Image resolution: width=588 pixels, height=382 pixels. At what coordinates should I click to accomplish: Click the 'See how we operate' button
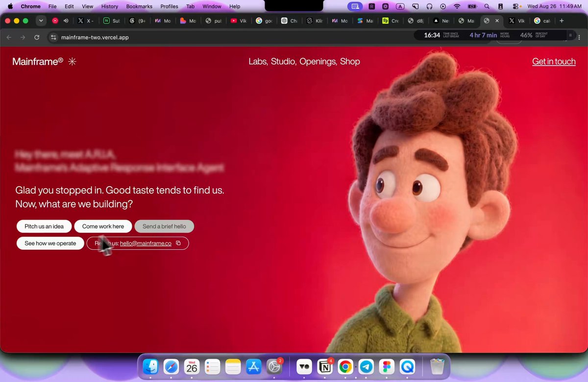50,243
